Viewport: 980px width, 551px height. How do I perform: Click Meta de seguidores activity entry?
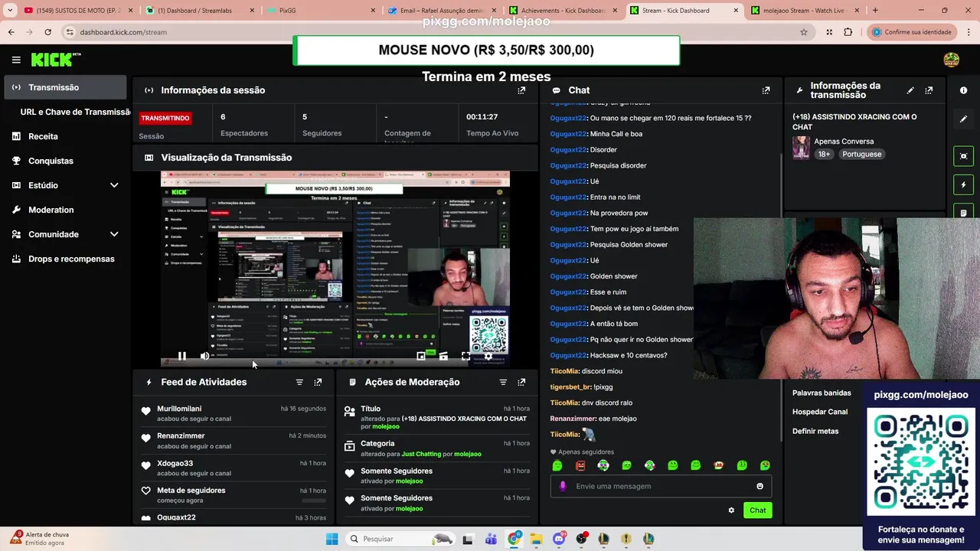pos(234,495)
